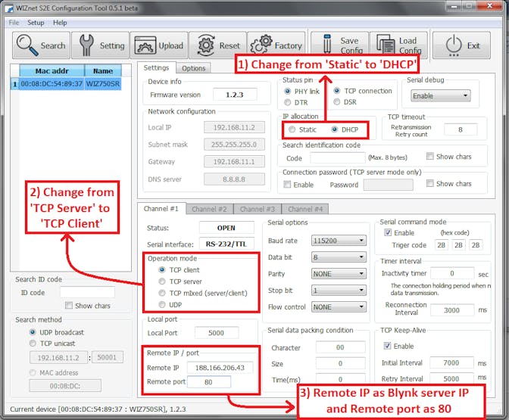Open the Flow control dropdown

point(339,306)
